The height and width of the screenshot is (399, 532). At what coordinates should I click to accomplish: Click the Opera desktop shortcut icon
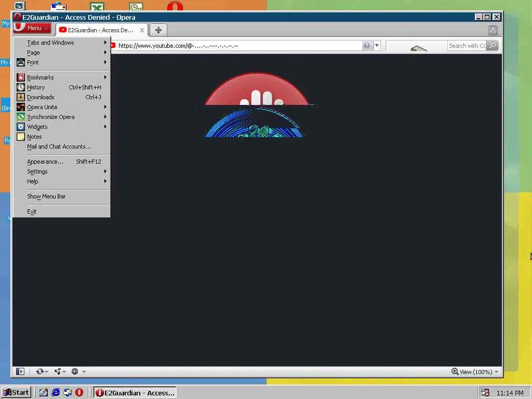click(x=175, y=6)
